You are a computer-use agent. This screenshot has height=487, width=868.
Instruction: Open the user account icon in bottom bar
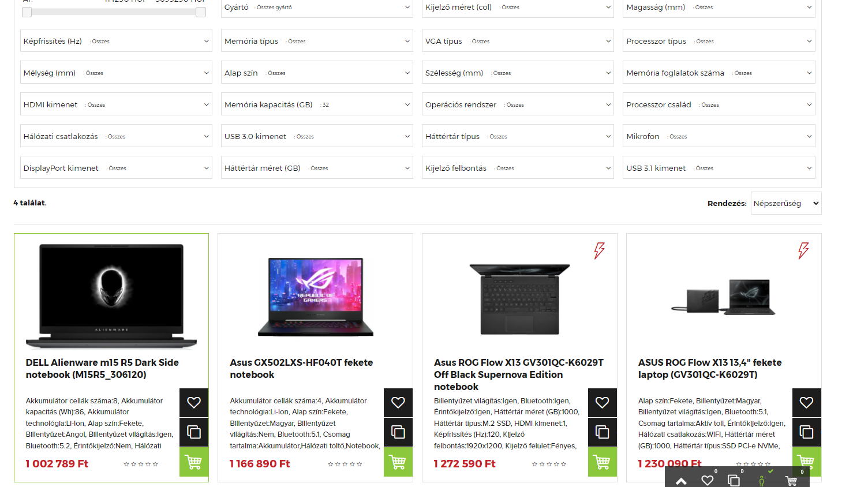(762, 481)
